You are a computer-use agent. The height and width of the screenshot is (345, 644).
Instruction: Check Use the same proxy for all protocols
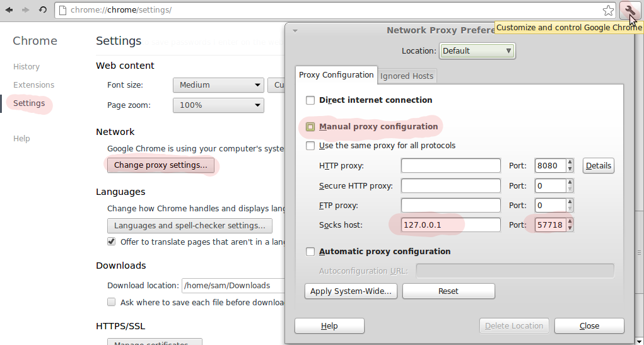(310, 146)
